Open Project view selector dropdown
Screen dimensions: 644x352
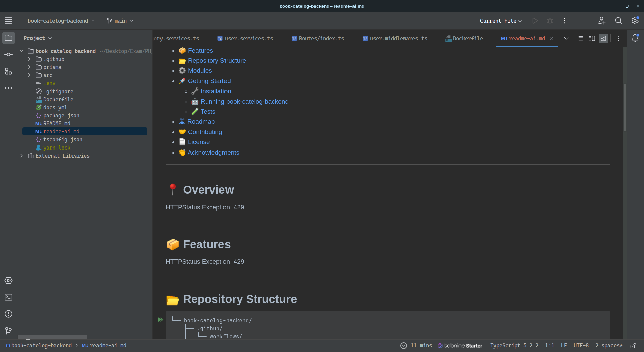point(38,38)
